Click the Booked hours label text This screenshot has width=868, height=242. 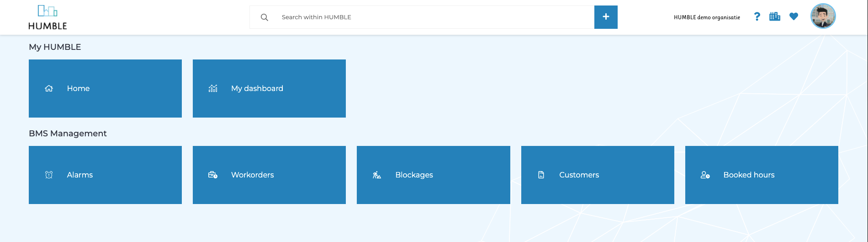[749, 175]
